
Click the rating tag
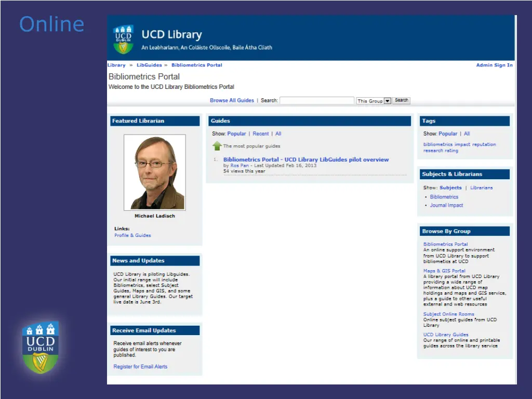[451, 151]
